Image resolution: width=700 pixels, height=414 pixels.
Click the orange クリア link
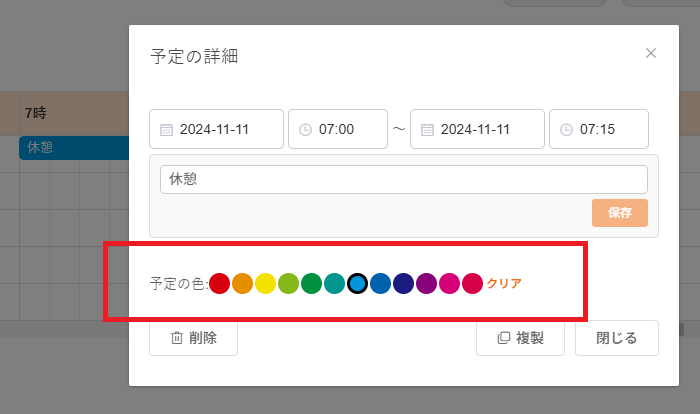504,283
